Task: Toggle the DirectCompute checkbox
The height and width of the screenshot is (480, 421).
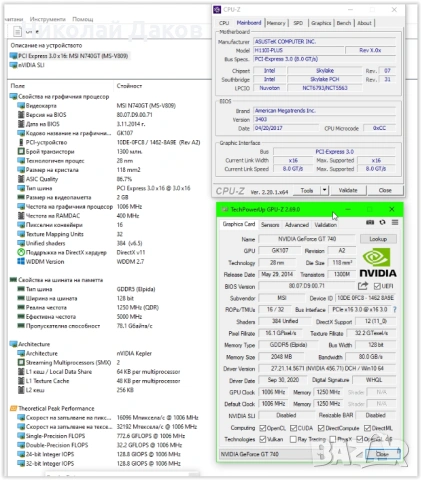Action: (321, 428)
